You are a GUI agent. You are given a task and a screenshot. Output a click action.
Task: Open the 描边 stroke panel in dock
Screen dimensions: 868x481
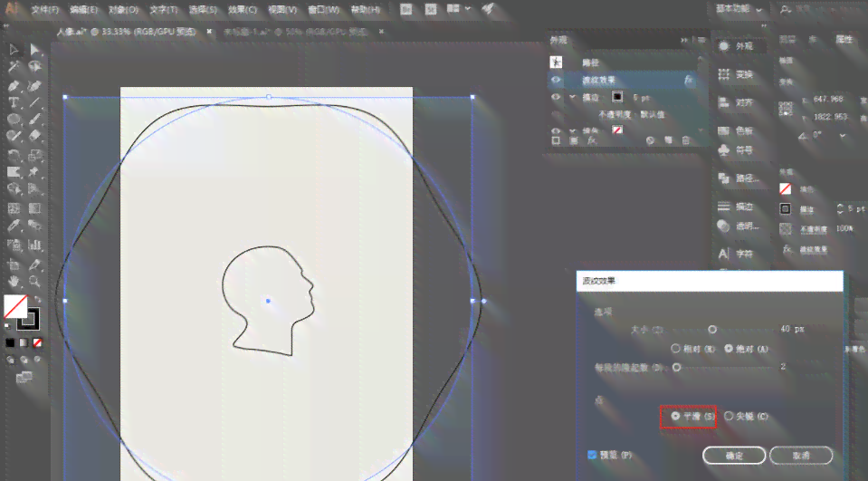736,207
